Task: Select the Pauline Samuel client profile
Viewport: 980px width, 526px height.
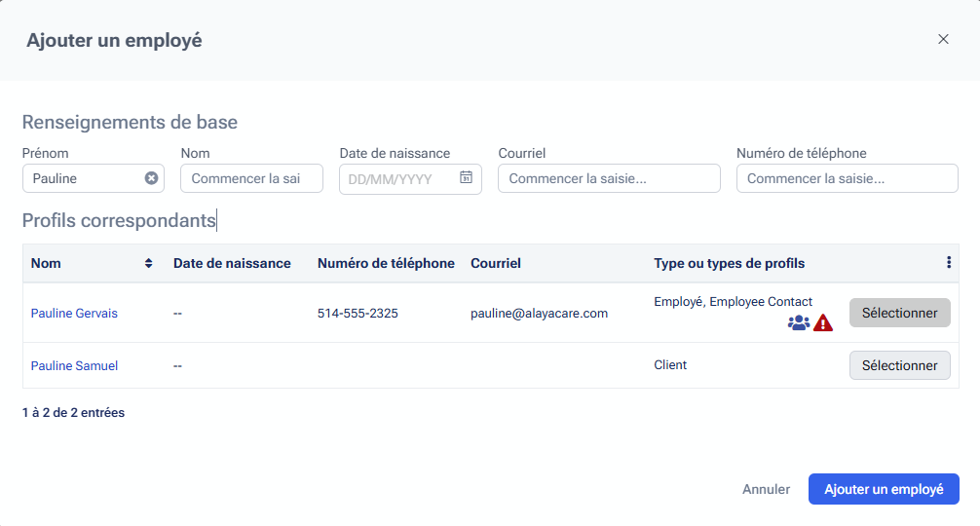Action: pos(899,365)
